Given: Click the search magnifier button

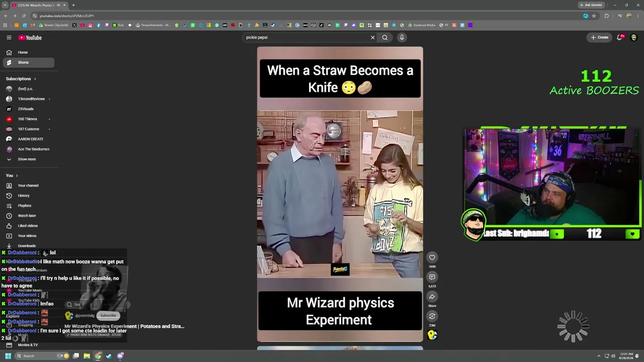Looking at the screenshot, I should 385,37.
